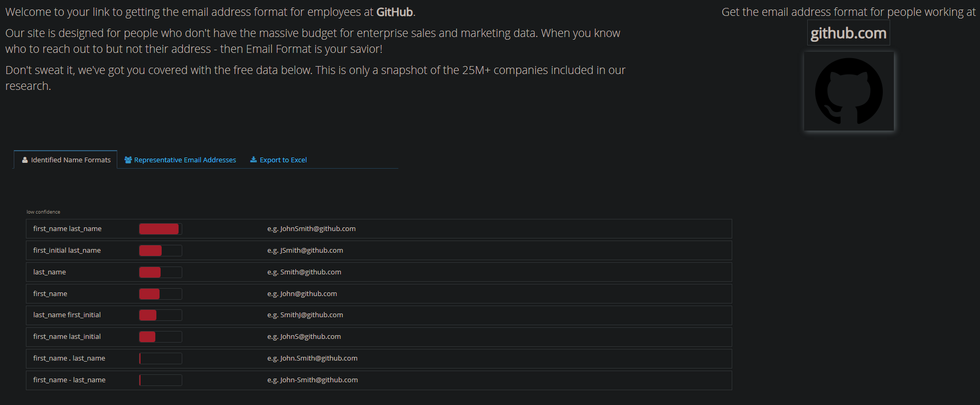Click the group icon beside Representative Email Addresses
This screenshot has width=980, height=405.
(x=128, y=160)
